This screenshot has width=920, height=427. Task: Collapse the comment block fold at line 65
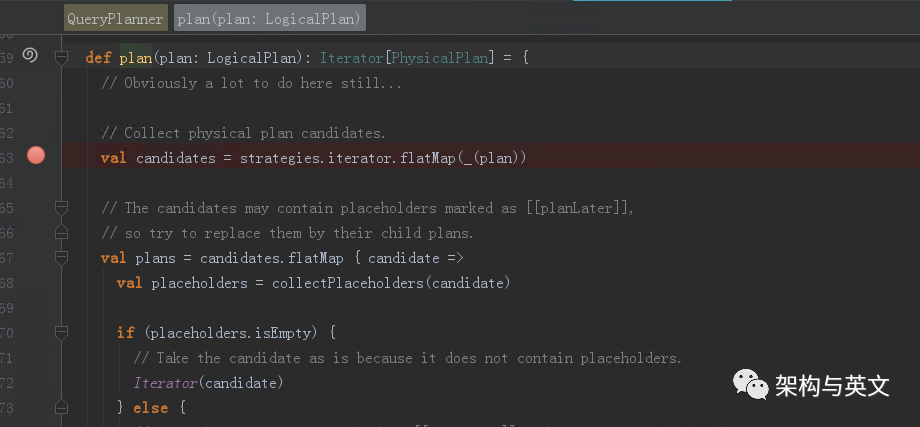[x=61, y=208]
